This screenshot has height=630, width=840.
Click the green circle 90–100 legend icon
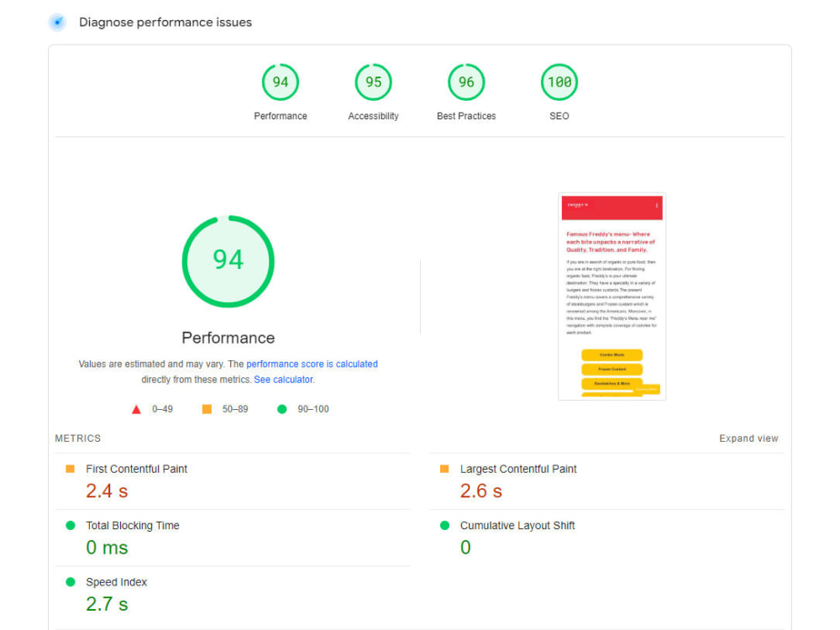click(281, 409)
